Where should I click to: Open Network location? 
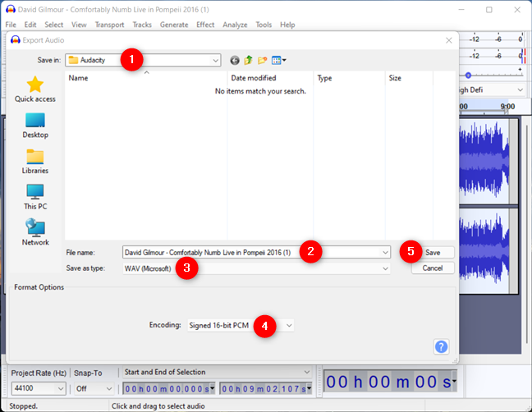tap(35, 232)
